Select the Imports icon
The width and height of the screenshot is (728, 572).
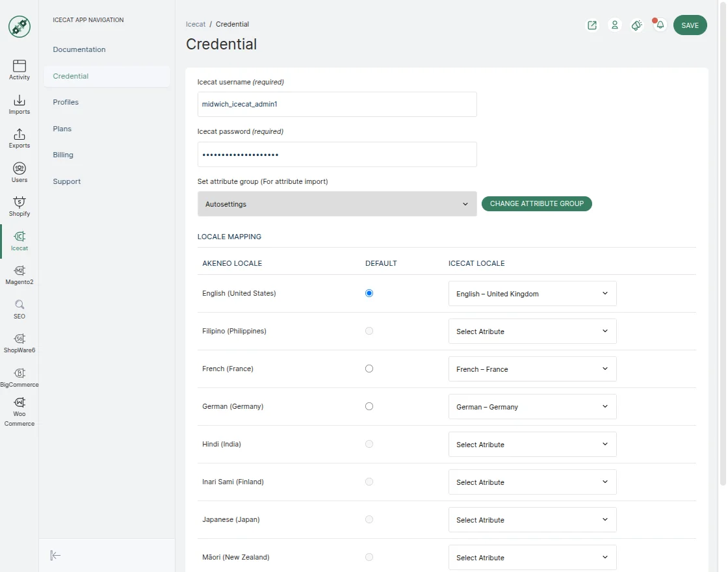pos(19,103)
